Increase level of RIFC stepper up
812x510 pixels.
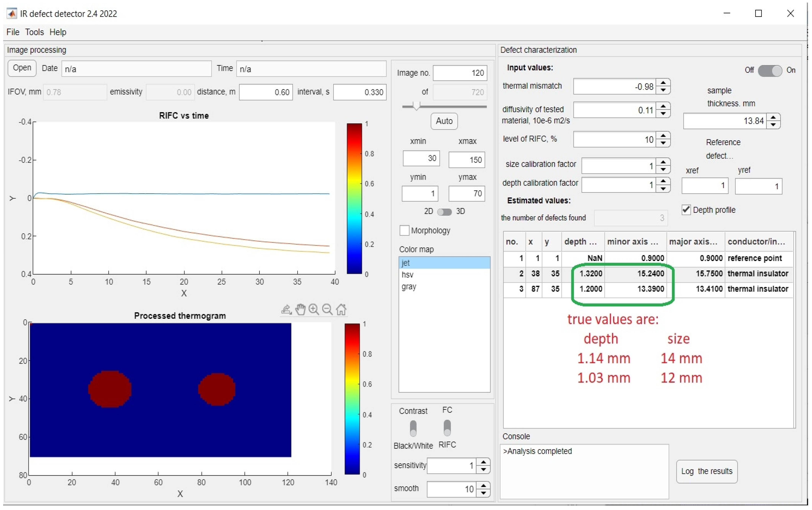click(x=663, y=136)
